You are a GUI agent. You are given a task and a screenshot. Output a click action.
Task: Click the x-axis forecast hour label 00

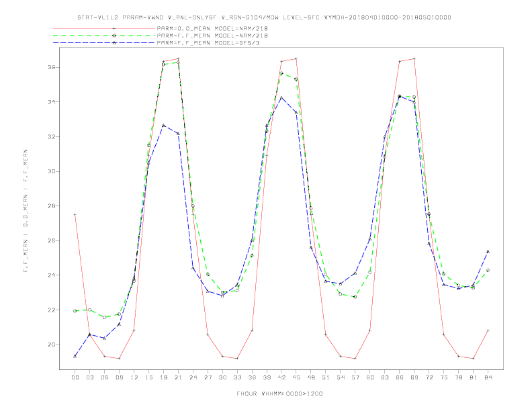(x=75, y=377)
